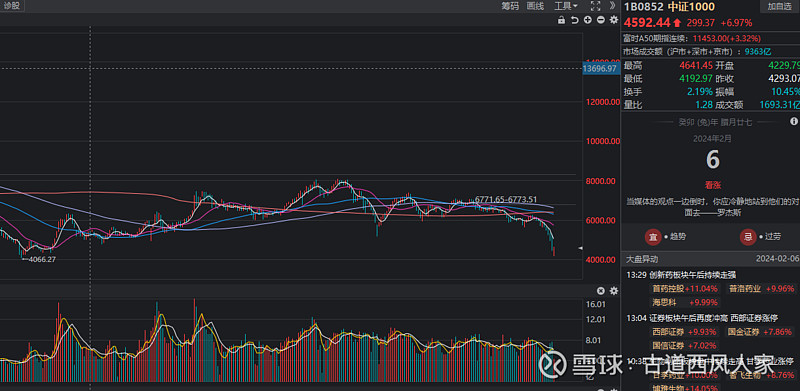Click the 诊股 button
Image resolution: width=800 pixels, height=391 pixels.
pos(11,6)
